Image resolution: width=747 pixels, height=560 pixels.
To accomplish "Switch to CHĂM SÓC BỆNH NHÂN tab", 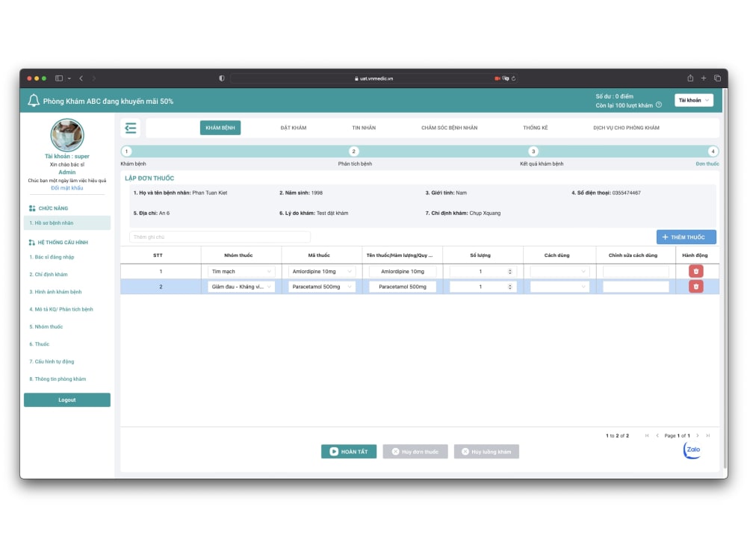I will click(x=449, y=128).
